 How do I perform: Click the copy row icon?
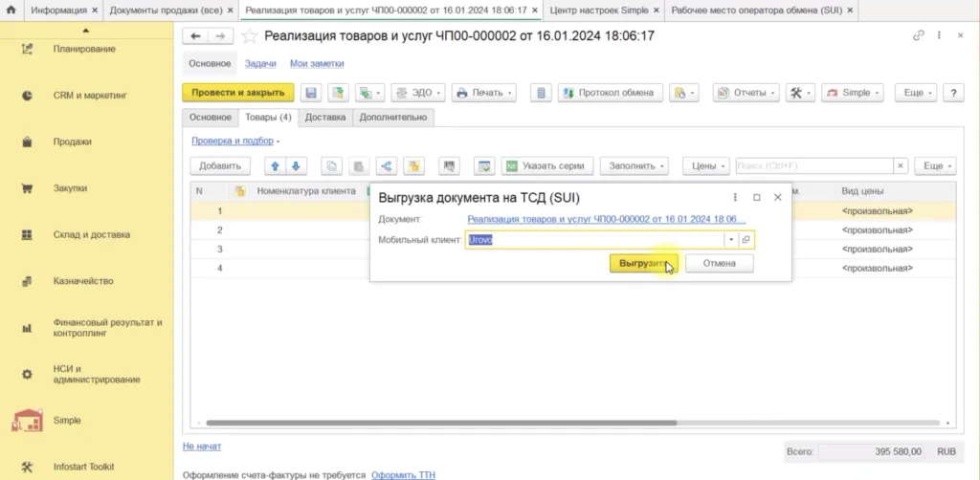click(332, 166)
